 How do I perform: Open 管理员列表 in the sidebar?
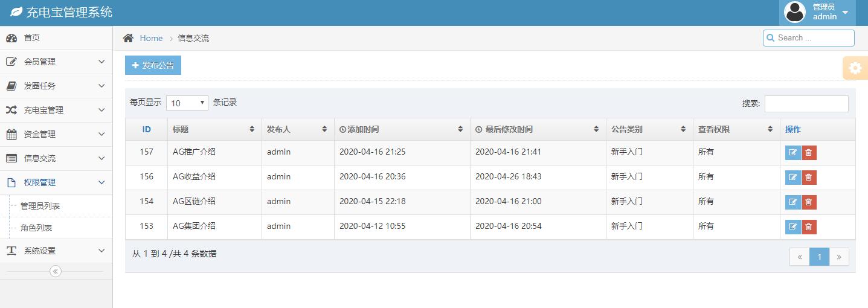[x=40, y=206]
